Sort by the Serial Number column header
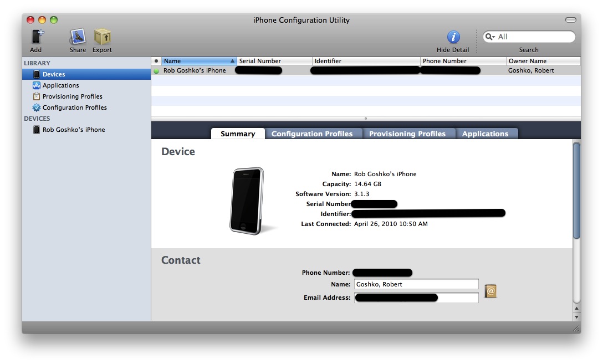Viewport: 603px width, 364px height. (274, 61)
